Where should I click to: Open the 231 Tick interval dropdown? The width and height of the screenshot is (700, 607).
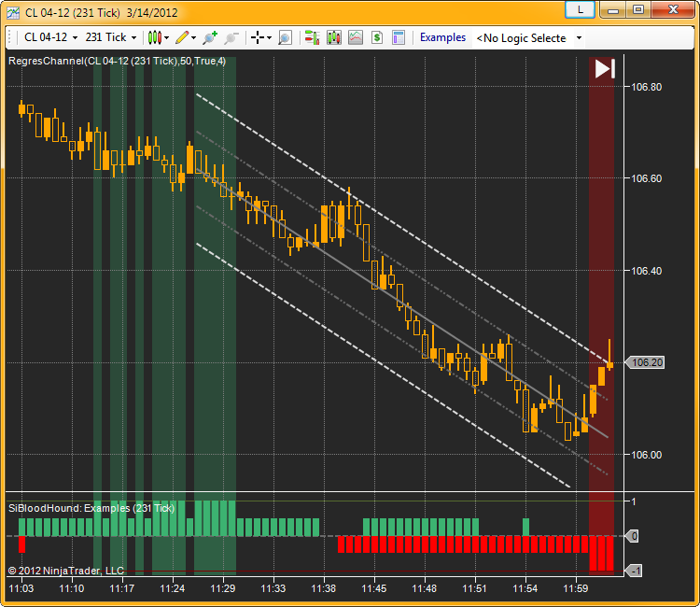click(111, 37)
